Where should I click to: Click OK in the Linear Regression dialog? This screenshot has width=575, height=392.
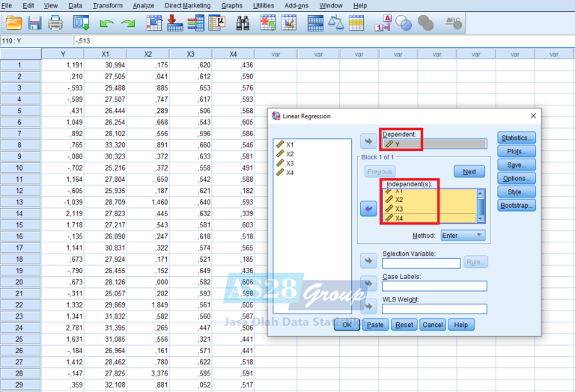click(347, 325)
